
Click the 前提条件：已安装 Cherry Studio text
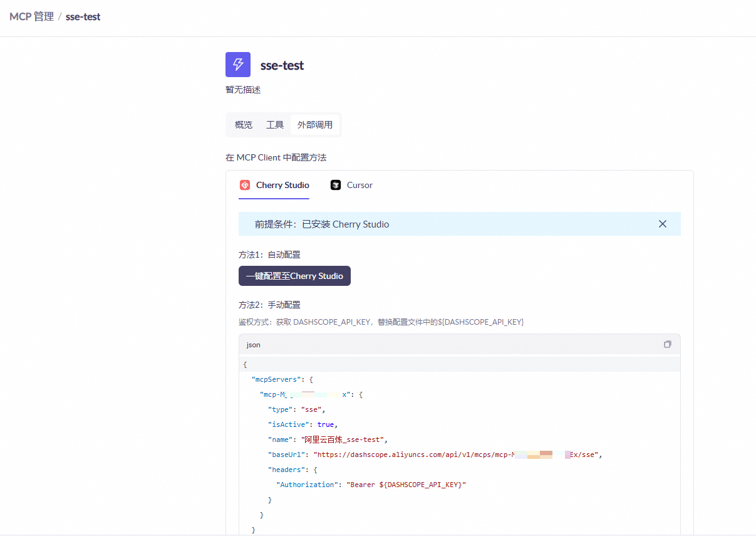click(x=322, y=224)
